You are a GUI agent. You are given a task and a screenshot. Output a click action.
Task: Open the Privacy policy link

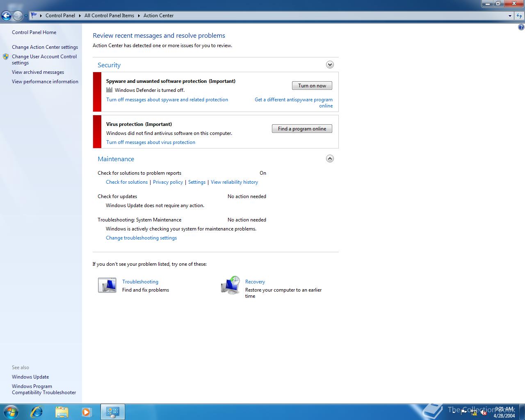168,182
